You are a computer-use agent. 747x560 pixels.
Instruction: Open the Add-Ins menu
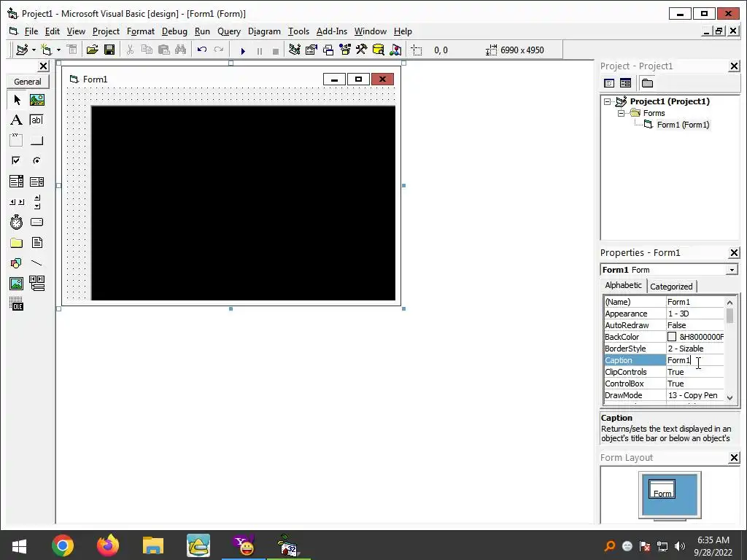(x=332, y=31)
